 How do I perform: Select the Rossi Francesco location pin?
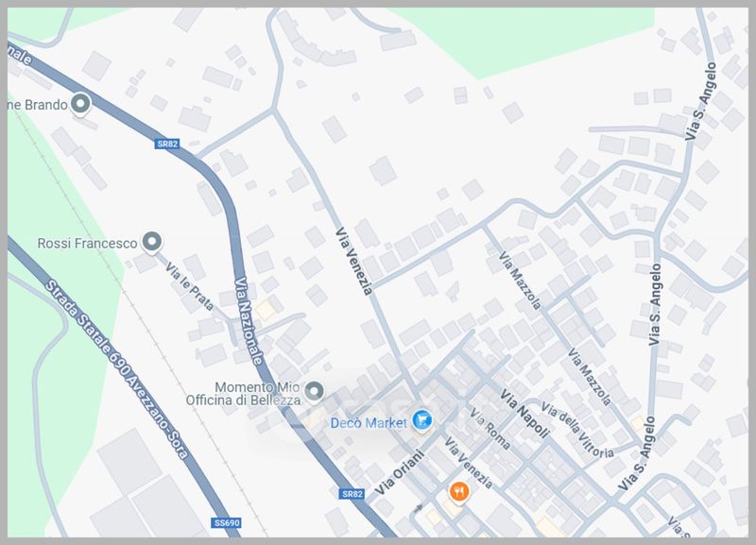pos(152,242)
